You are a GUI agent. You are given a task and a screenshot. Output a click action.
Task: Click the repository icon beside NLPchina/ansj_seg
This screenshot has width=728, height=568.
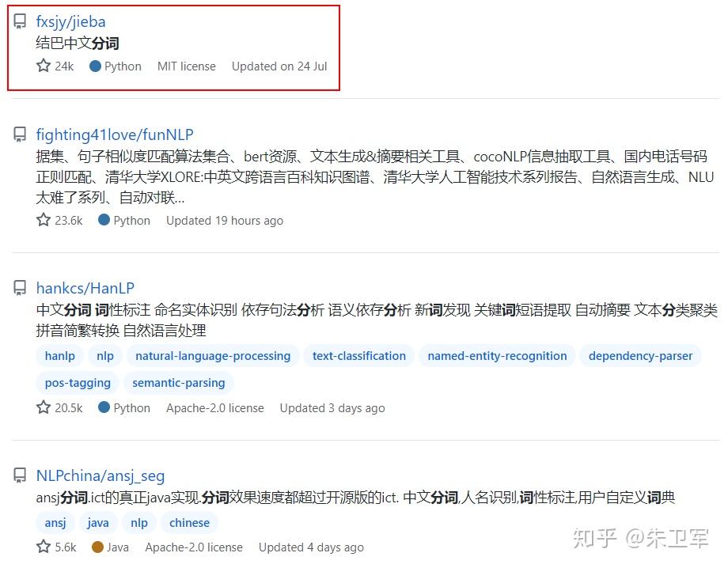[20, 475]
